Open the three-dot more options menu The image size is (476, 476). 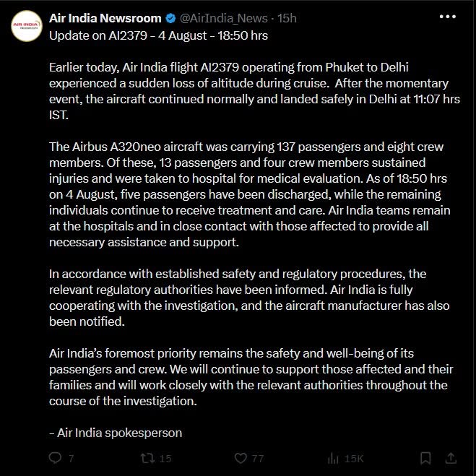pos(448,17)
